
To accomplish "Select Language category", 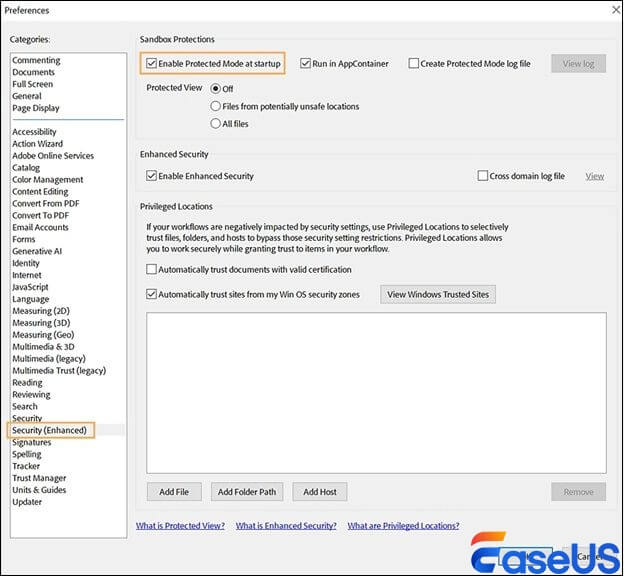I will [31, 299].
